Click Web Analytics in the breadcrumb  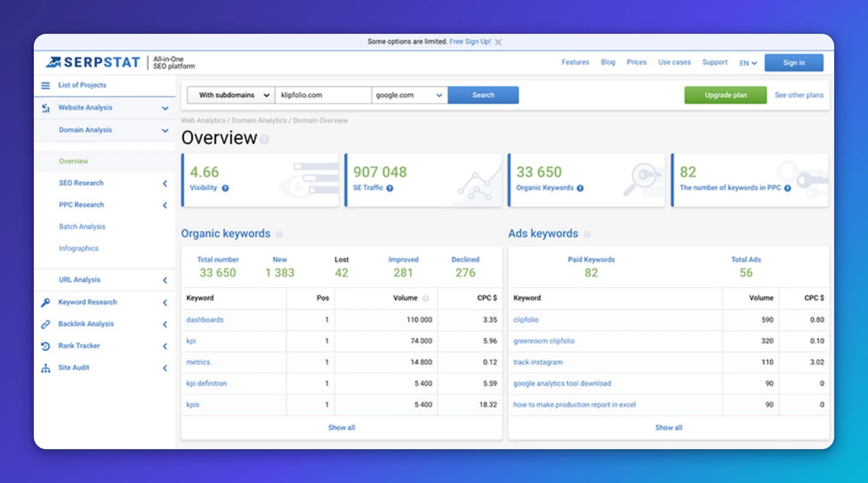pos(203,120)
